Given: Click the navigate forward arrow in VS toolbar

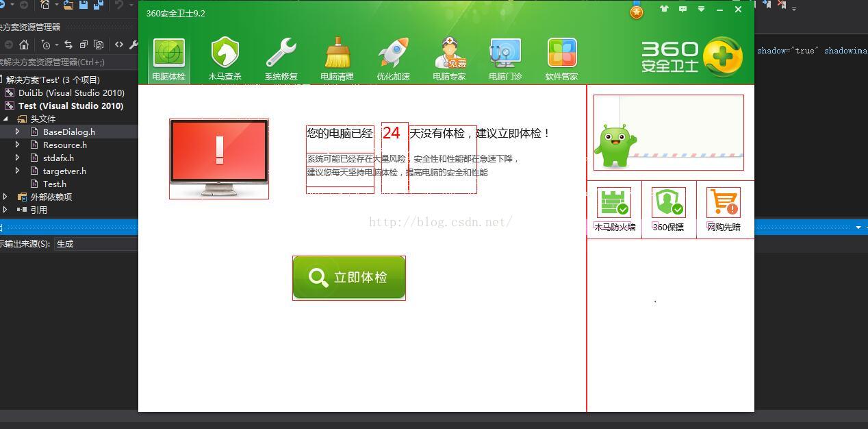Looking at the screenshot, I should (24, 5).
